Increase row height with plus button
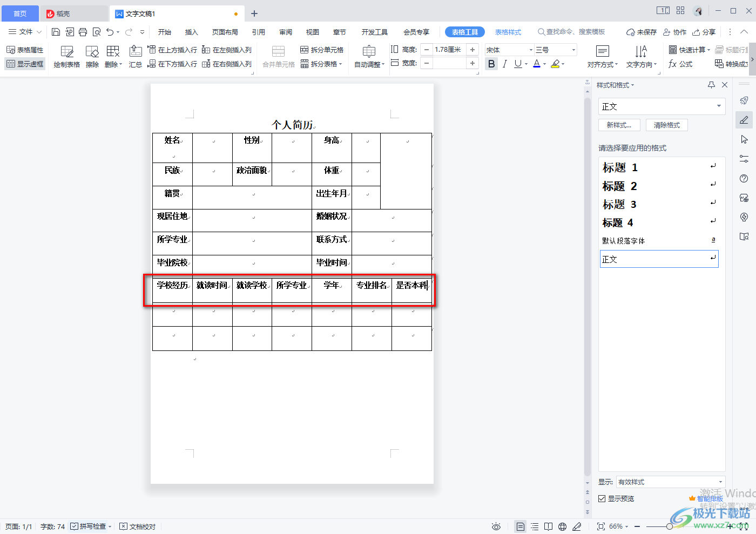Viewport: 756px width, 534px height. point(473,50)
